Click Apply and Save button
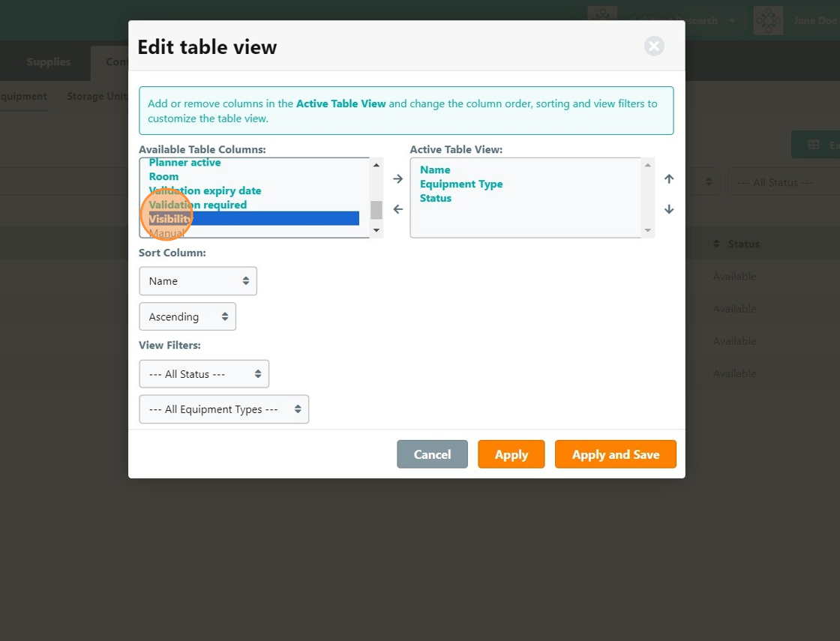 [x=616, y=454]
